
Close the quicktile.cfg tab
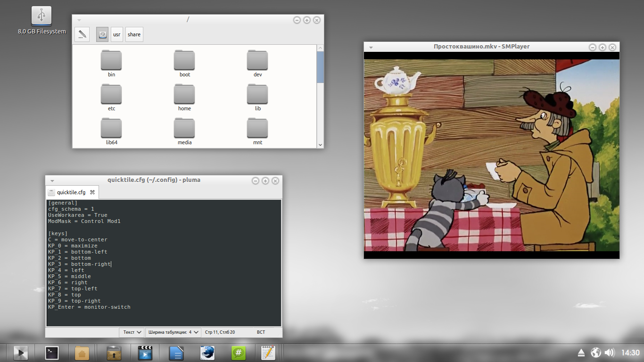92,192
